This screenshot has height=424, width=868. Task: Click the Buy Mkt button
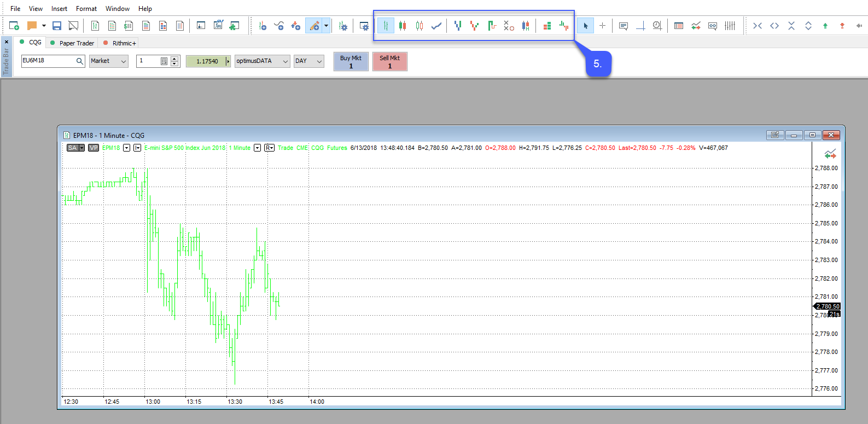point(351,61)
